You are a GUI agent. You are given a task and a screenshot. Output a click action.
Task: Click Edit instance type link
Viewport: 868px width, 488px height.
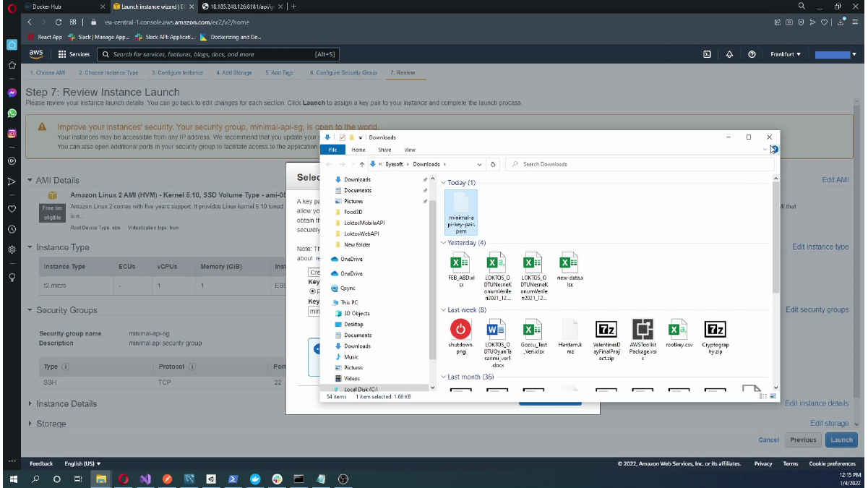pos(820,247)
